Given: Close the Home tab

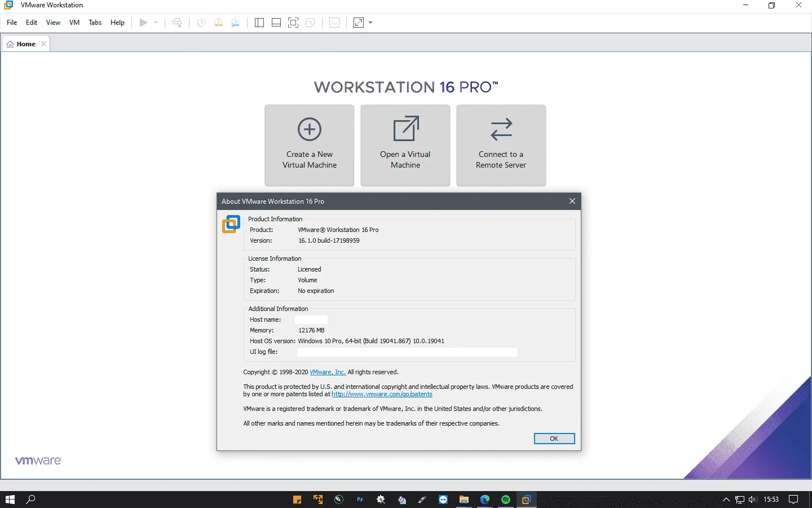Looking at the screenshot, I should pos(44,44).
